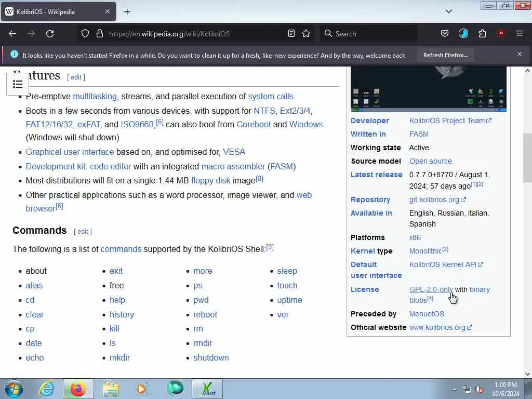Open the system calls link
The image size is (532, 399).
pos(270,96)
